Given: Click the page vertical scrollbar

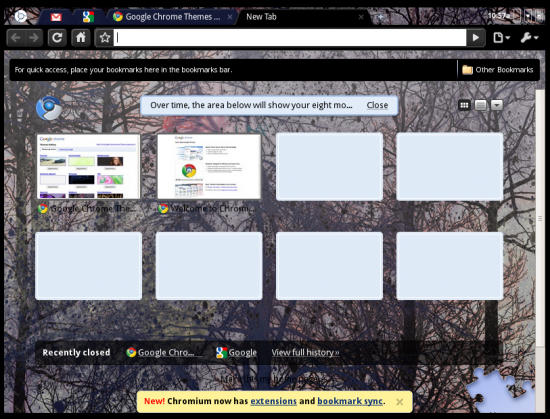Looking at the screenshot, I should (540, 219).
